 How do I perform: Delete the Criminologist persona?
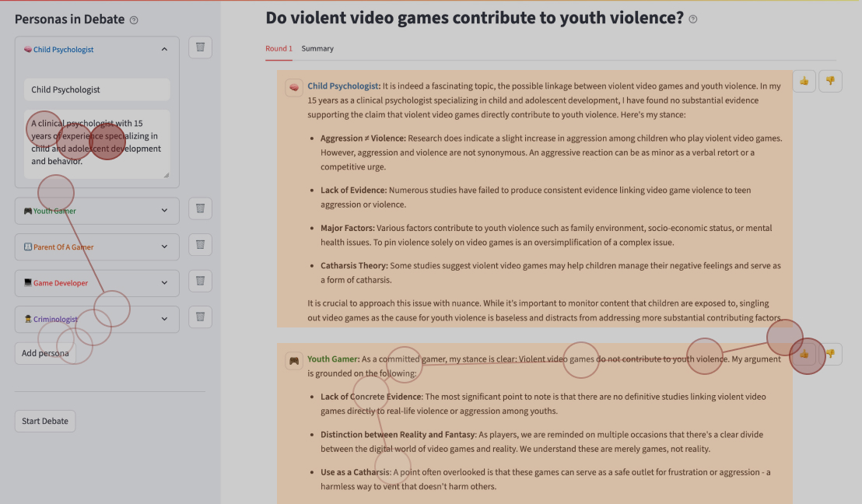(200, 317)
